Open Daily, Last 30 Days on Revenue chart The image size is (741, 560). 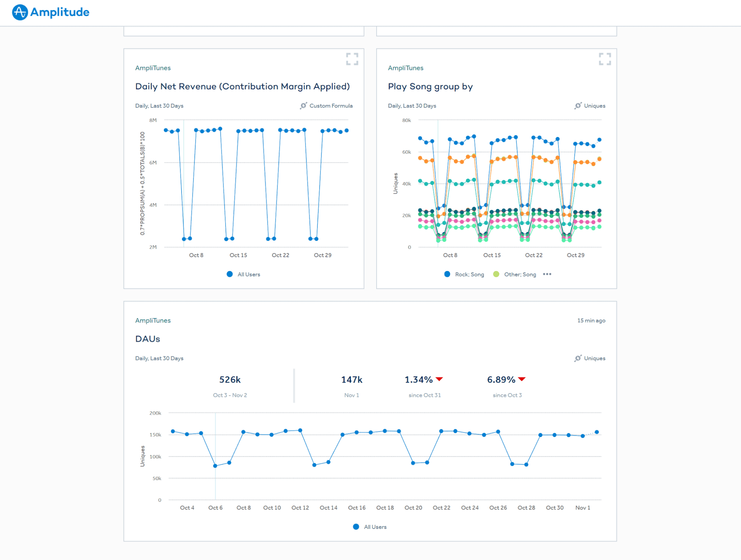159,106
